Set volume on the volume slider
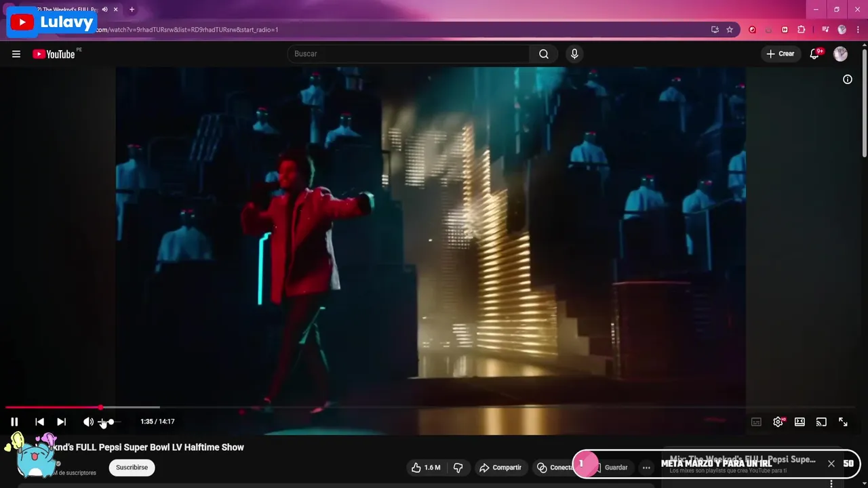 pos(110,422)
